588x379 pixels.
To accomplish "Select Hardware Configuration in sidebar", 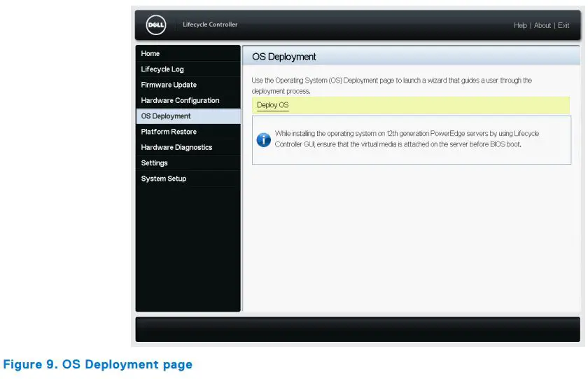I will (188, 101).
